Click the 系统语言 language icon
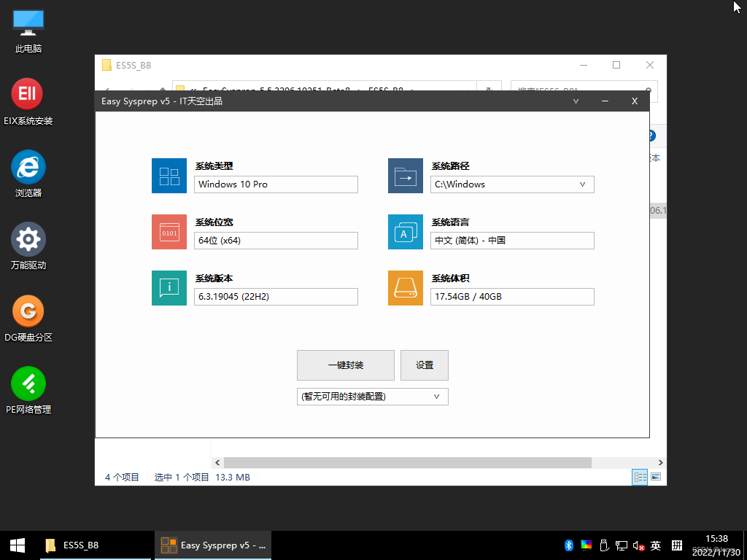The width and height of the screenshot is (747, 560). pyautogui.click(x=406, y=232)
